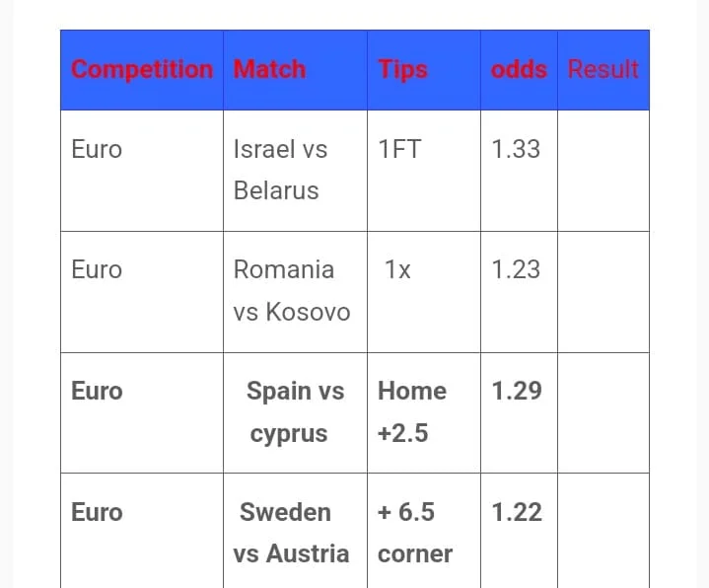The width and height of the screenshot is (709, 588).
Task: Select the Spain vs Cyprus match cell
Action: tap(294, 411)
